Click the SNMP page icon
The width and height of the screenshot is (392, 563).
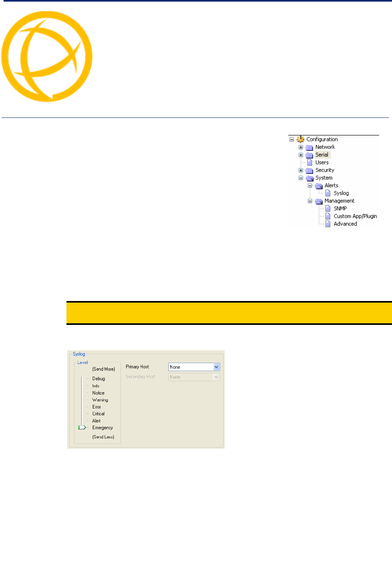[x=328, y=209]
